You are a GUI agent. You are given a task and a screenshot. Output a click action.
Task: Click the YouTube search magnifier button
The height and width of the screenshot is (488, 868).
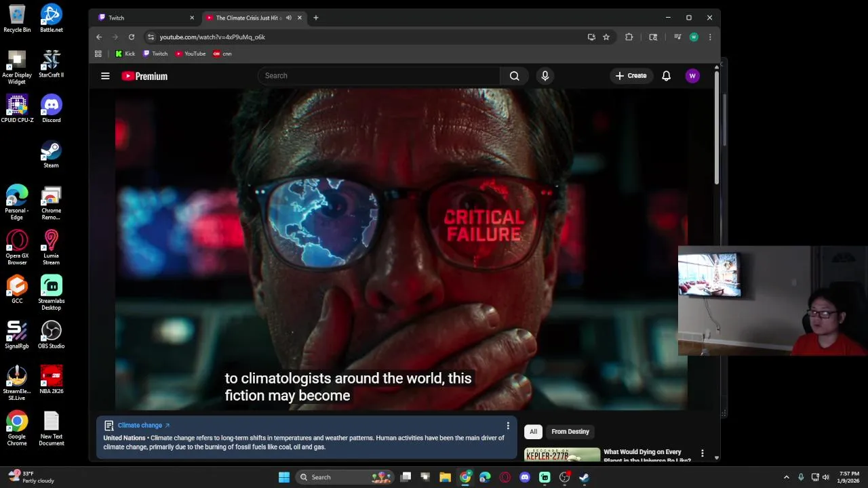[x=515, y=76]
